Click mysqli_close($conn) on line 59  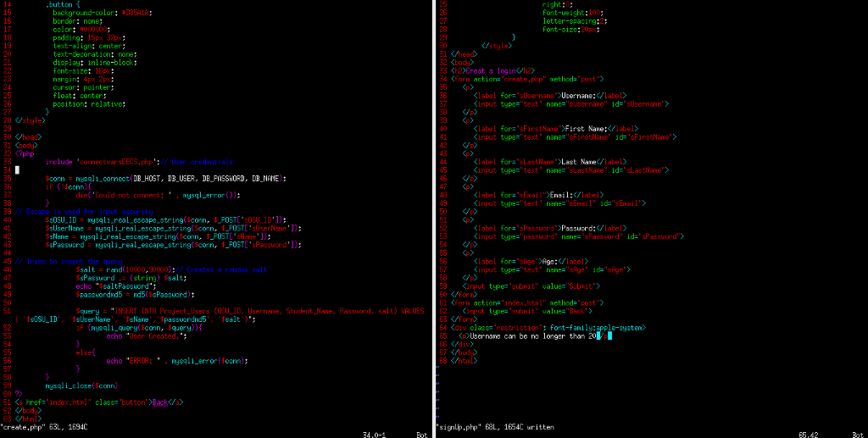pos(82,386)
